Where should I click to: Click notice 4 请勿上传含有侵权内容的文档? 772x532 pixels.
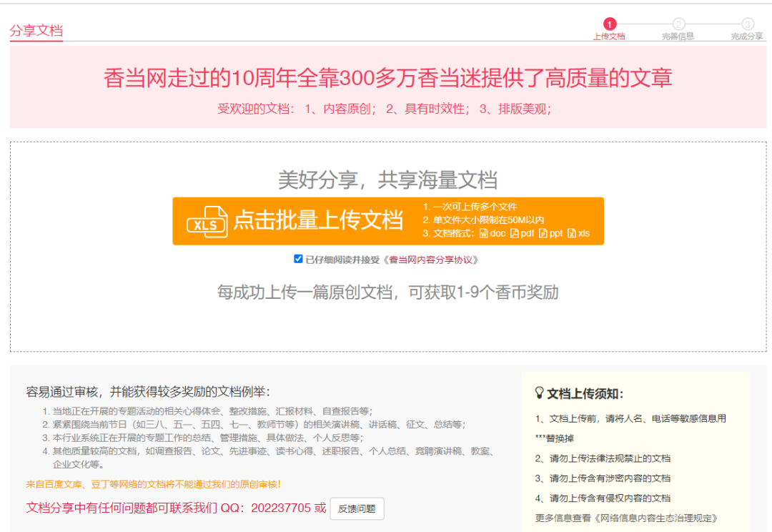tap(603, 498)
